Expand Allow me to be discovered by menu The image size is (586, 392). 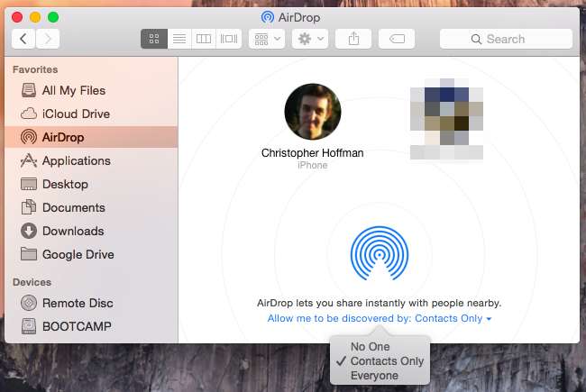pyautogui.click(x=380, y=319)
